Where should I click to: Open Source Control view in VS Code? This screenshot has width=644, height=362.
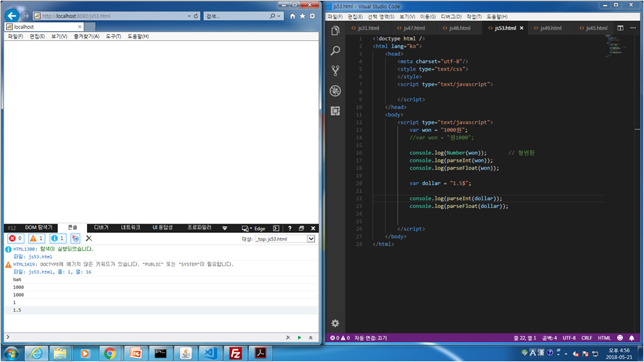[335, 71]
